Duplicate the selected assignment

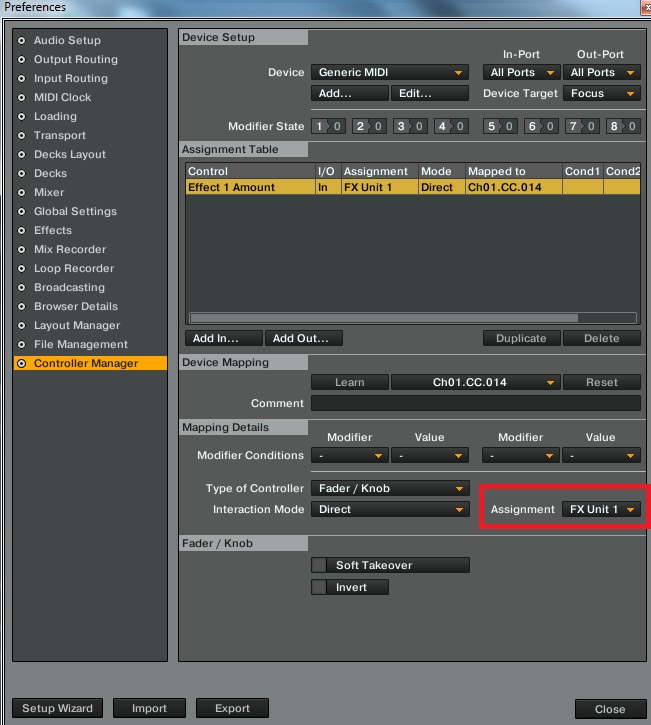point(522,338)
